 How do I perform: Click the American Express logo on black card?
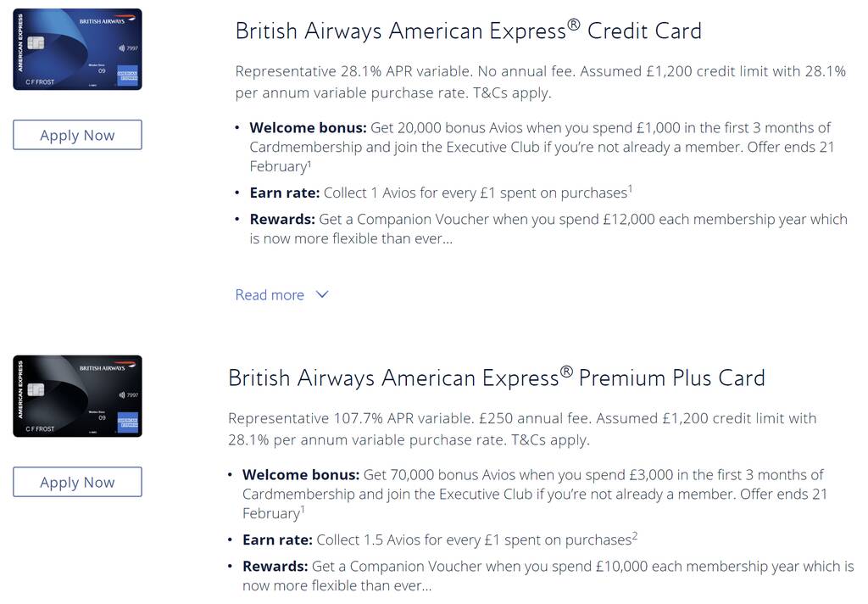pos(127,422)
